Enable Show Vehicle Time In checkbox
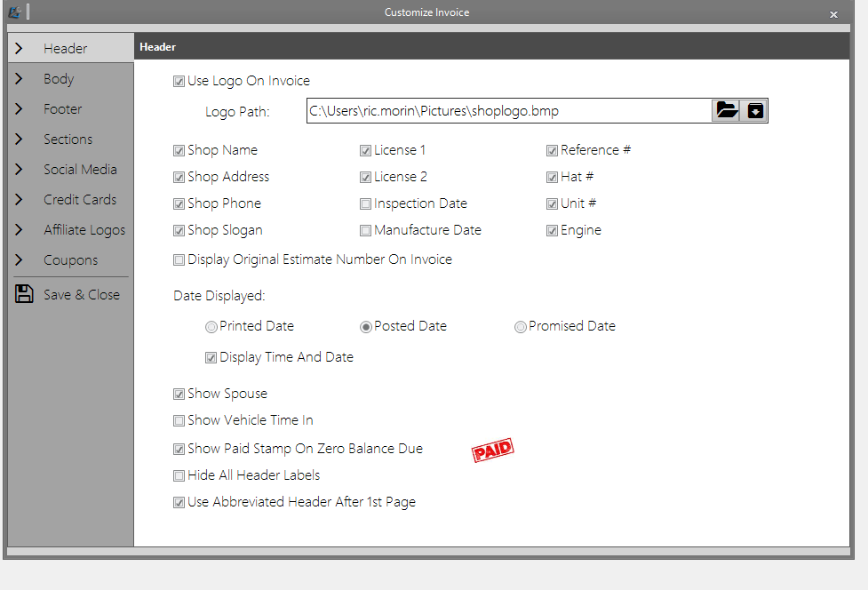This screenshot has width=868, height=590. pyautogui.click(x=179, y=420)
